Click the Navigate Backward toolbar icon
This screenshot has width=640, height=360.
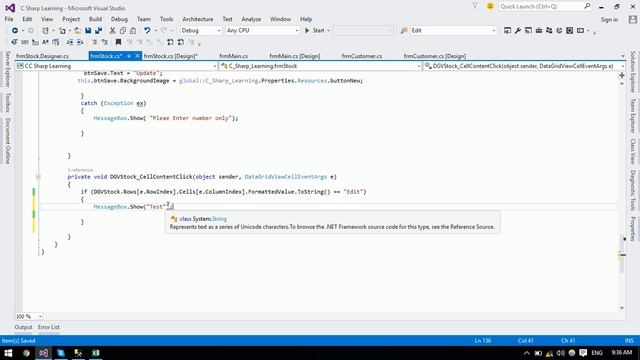coord(15,31)
